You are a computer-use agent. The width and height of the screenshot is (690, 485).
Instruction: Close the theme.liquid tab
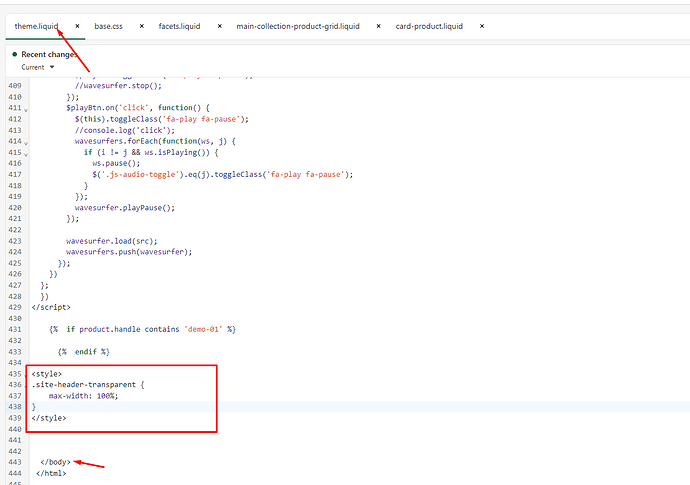point(77,26)
